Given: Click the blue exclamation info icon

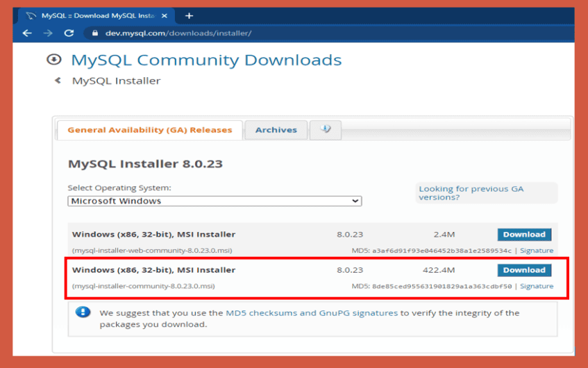Looking at the screenshot, I should (x=83, y=312).
